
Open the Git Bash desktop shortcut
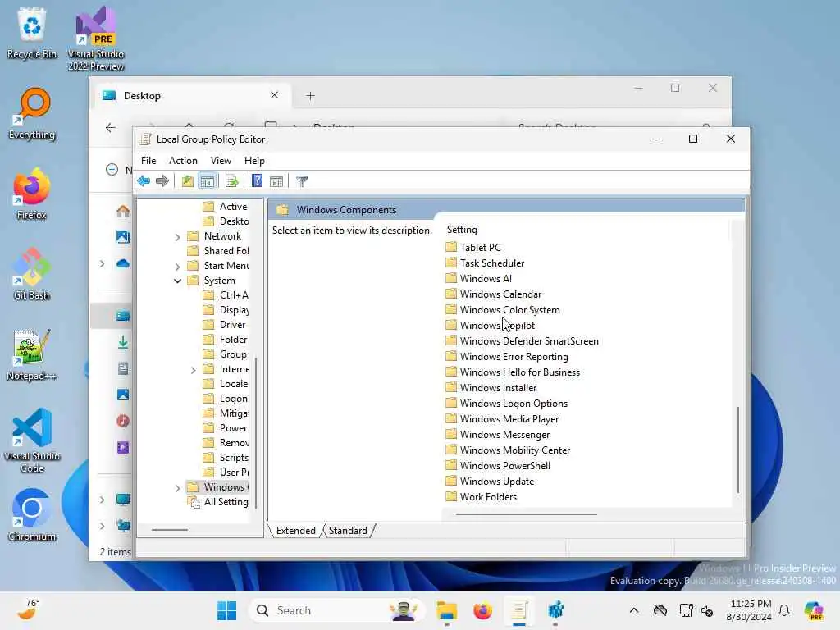click(x=32, y=274)
